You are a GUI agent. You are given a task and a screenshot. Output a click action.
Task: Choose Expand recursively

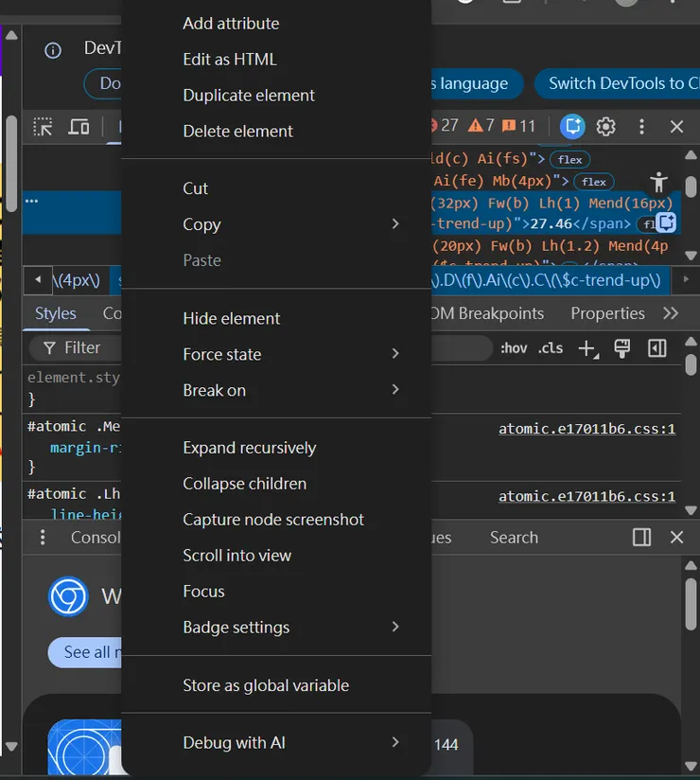pyautogui.click(x=276, y=448)
